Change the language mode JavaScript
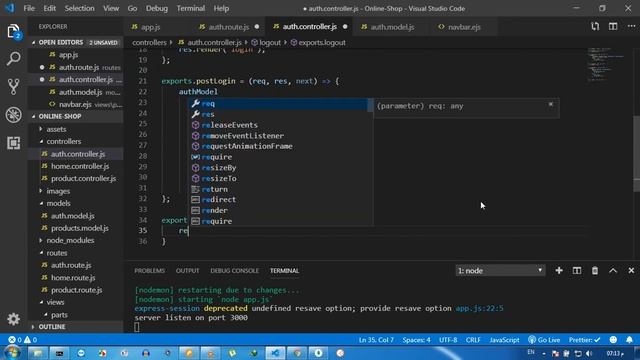Screen dimensions: 640x360 (504, 340)
